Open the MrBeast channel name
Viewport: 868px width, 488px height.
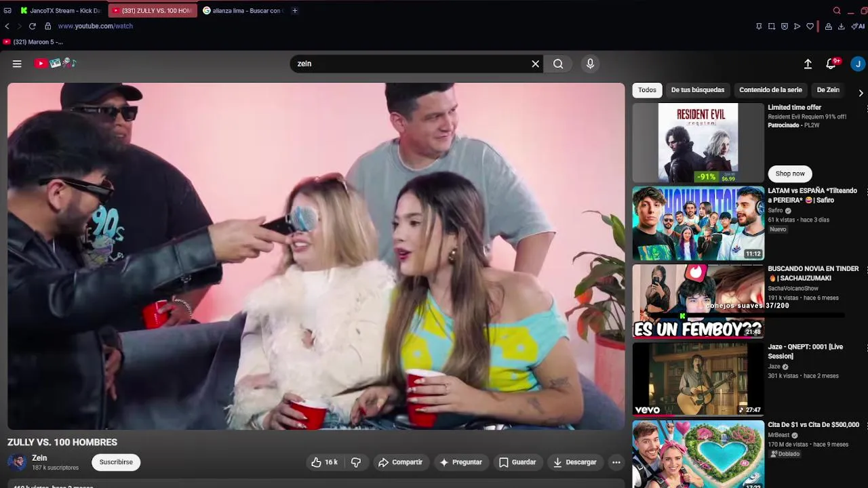[x=778, y=435]
